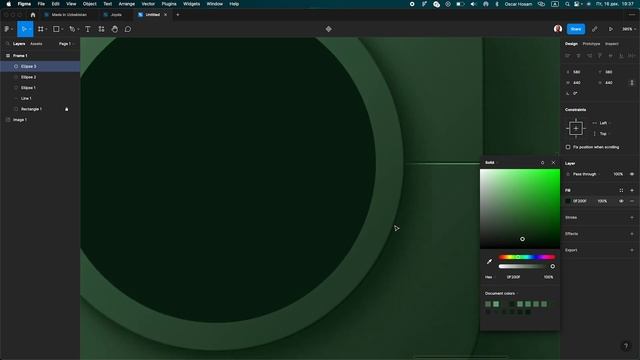
Task: Select the Text tool
Action: pyautogui.click(x=88, y=29)
